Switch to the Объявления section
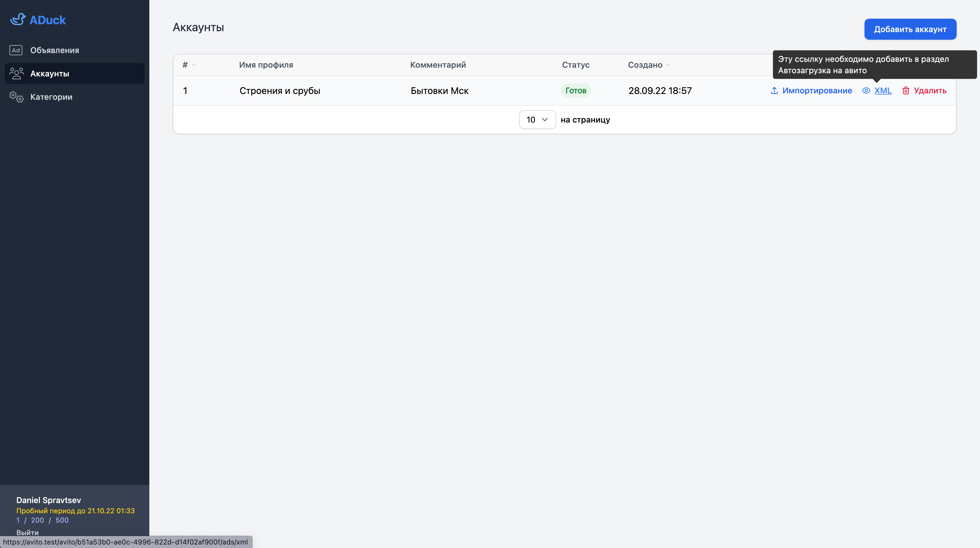 (x=55, y=50)
